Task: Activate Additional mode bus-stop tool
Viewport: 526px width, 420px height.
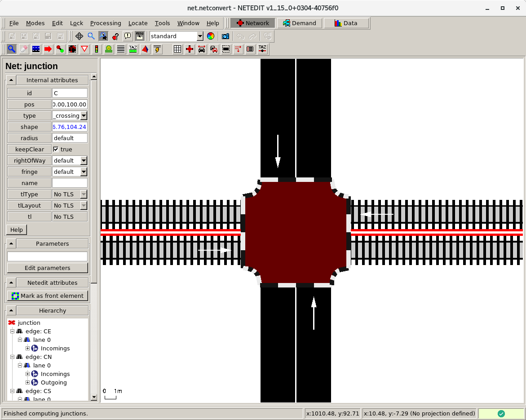Action: (x=109, y=49)
